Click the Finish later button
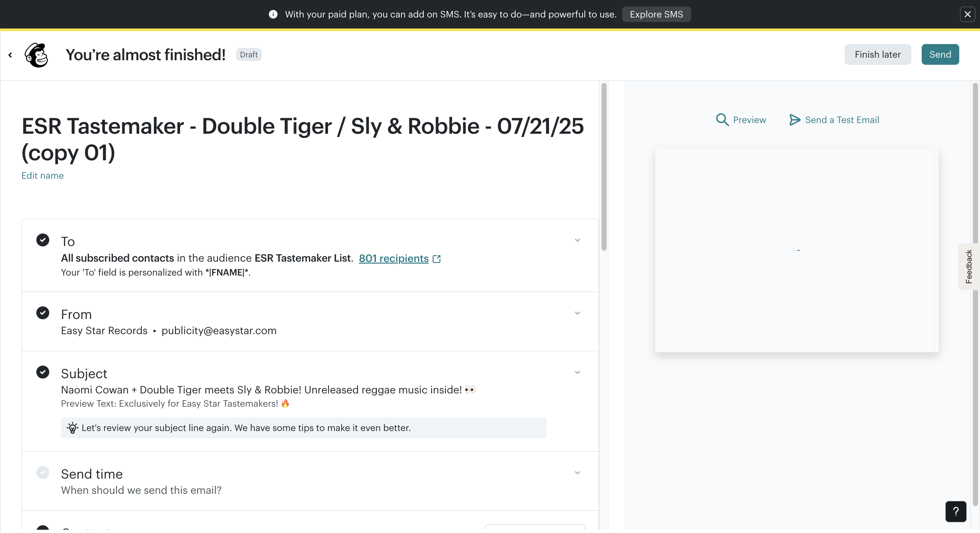Screen dimensions: 980x533 pos(877,54)
